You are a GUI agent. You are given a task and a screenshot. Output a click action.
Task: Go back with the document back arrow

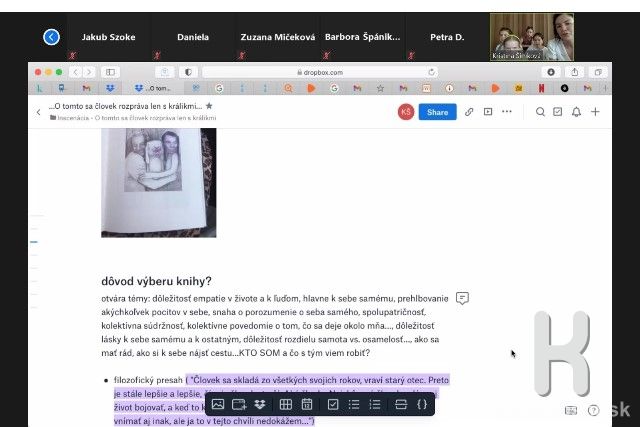[39, 112]
